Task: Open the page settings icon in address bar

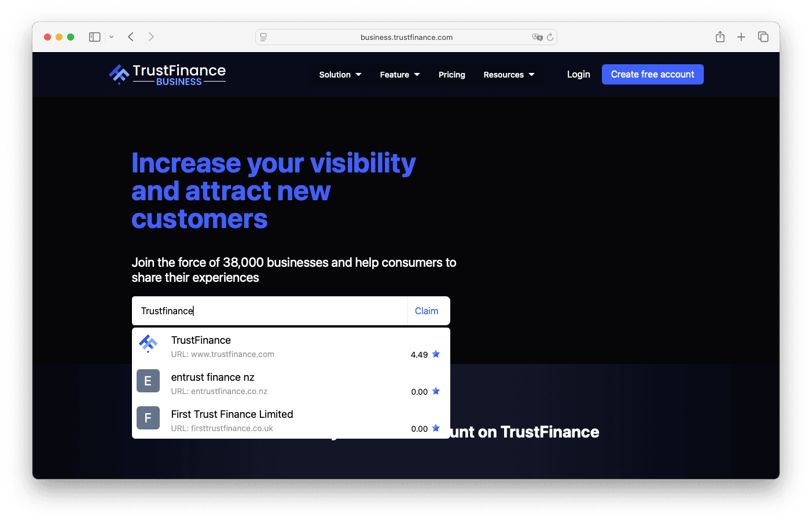Action: 263,37
